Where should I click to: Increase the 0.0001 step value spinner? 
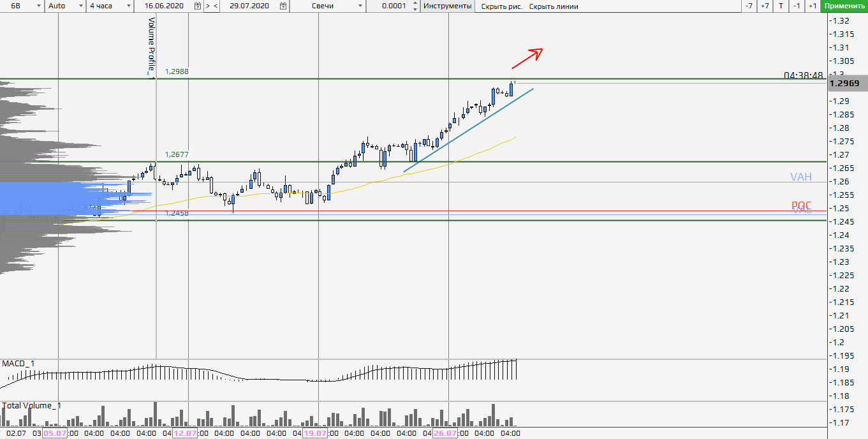(416, 3)
